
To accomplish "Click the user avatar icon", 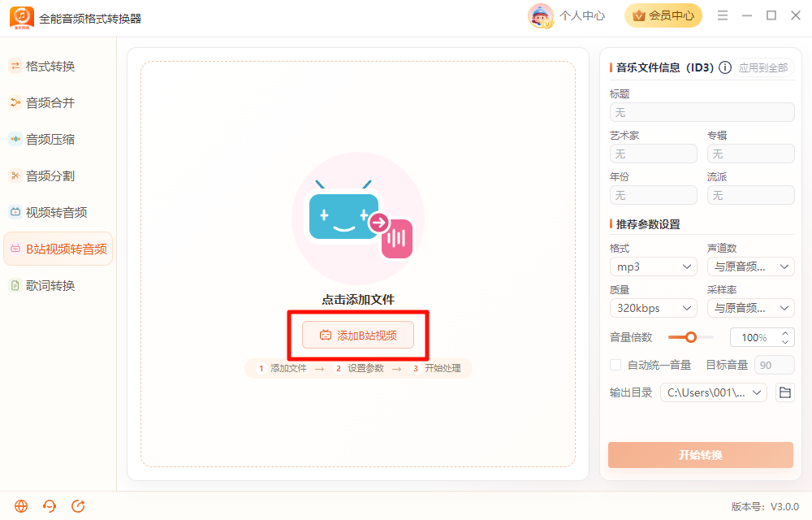I will pyautogui.click(x=541, y=15).
